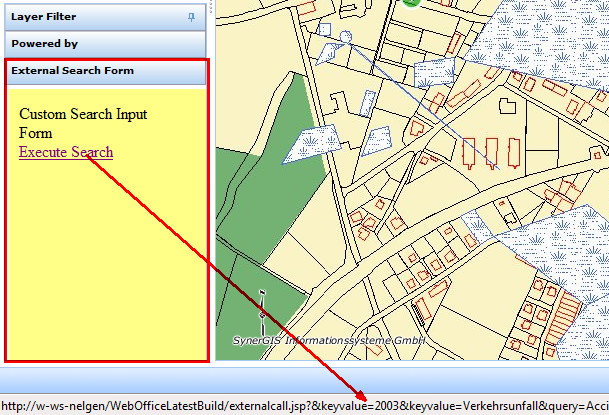The width and height of the screenshot is (609, 415).
Task: Click the SynerGIS Informationssysteme GmbH copyright text
Action: (x=329, y=340)
